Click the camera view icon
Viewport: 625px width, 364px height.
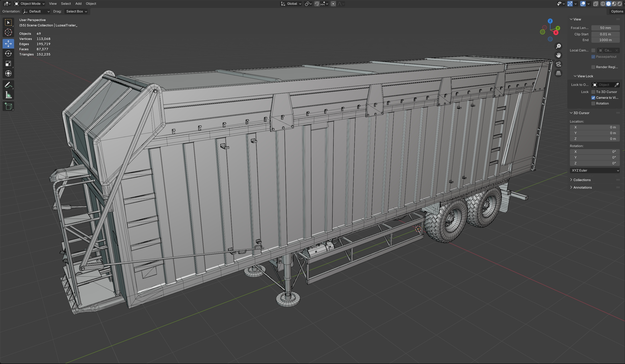[558, 64]
